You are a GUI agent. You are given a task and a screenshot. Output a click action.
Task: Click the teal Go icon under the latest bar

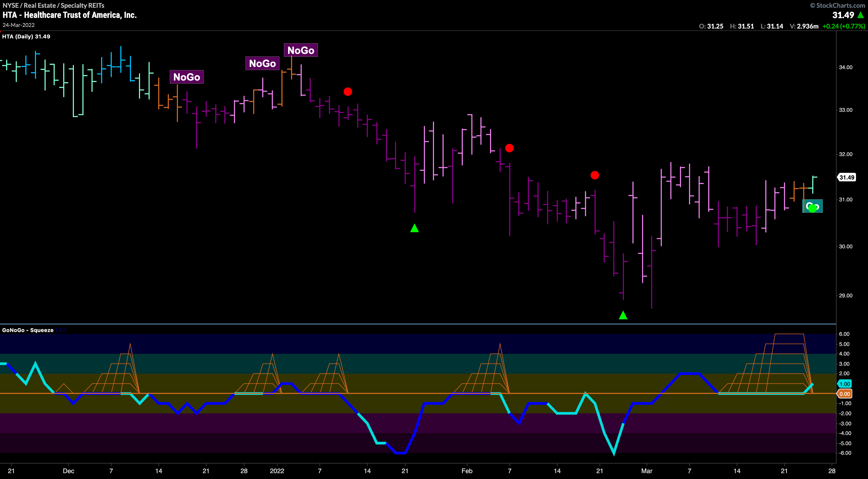click(x=813, y=206)
